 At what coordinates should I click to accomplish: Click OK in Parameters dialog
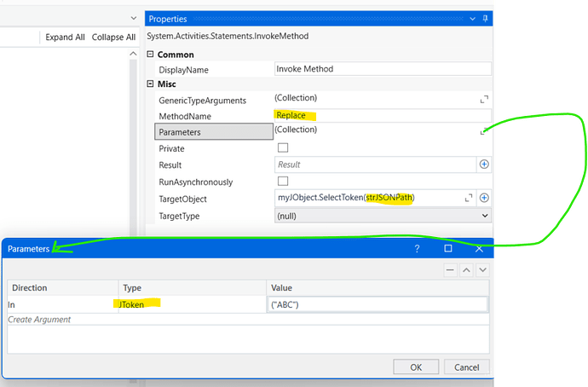click(416, 367)
